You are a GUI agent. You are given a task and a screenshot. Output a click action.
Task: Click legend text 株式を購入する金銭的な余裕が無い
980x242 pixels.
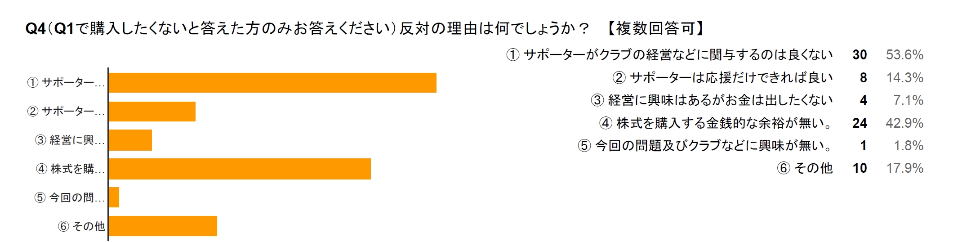coord(721,123)
